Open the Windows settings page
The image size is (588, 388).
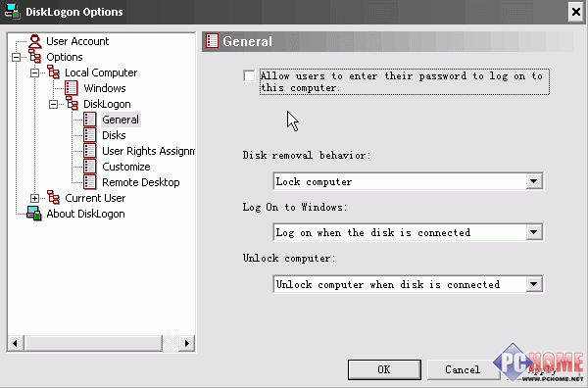[105, 88]
